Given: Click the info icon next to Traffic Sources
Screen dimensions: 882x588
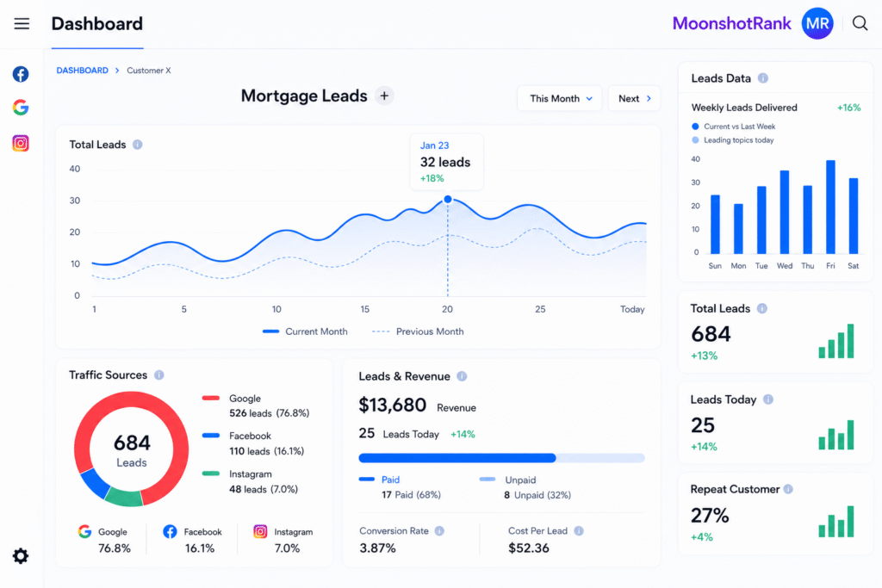Looking at the screenshot, I should 159,375.
